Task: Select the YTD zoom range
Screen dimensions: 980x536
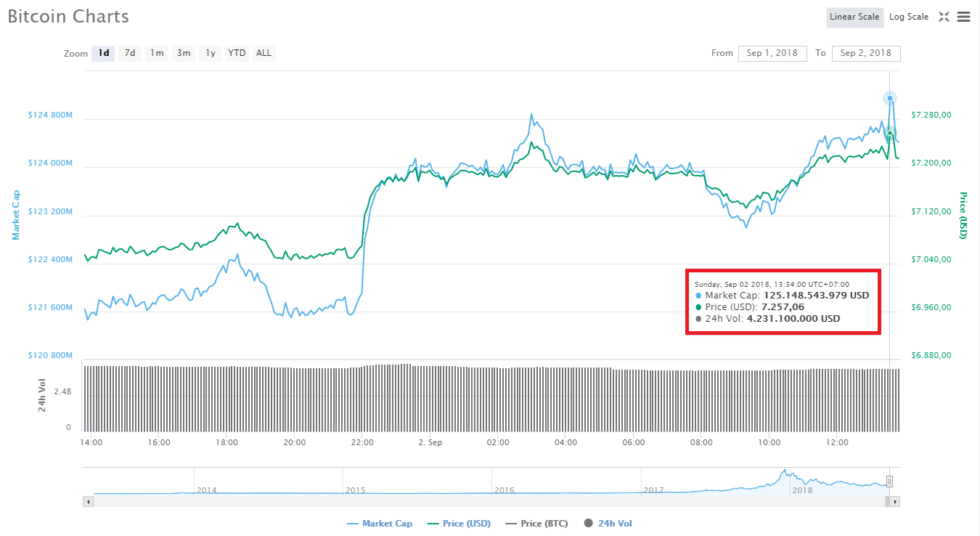Action: pos(237,53)
